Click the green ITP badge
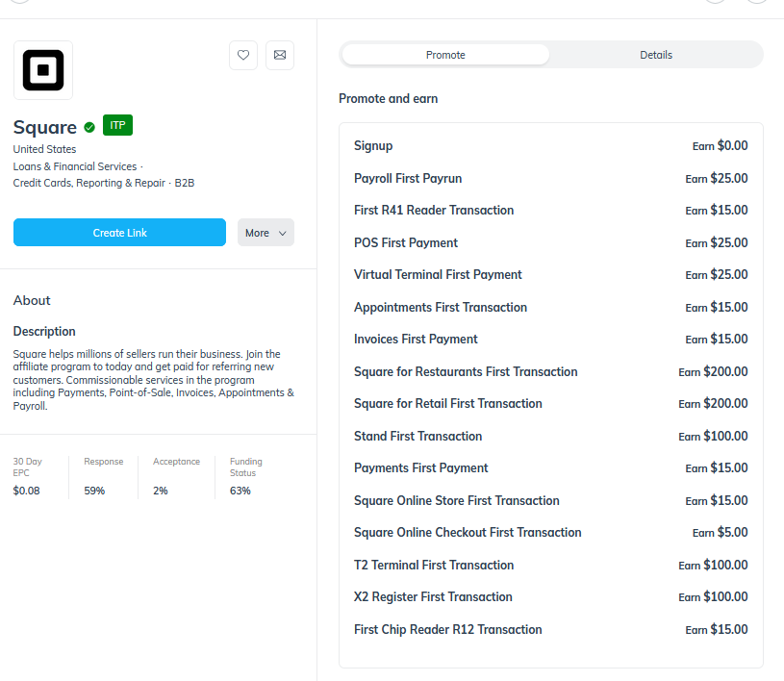 [117, 125]
